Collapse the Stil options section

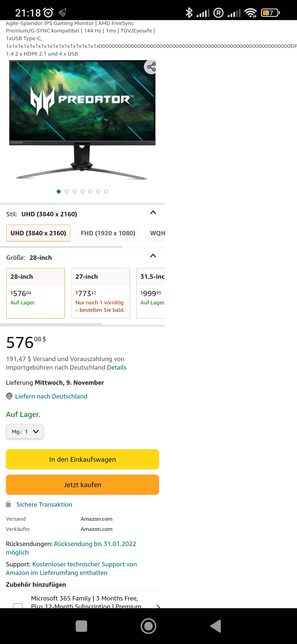(x=153, y=212)
